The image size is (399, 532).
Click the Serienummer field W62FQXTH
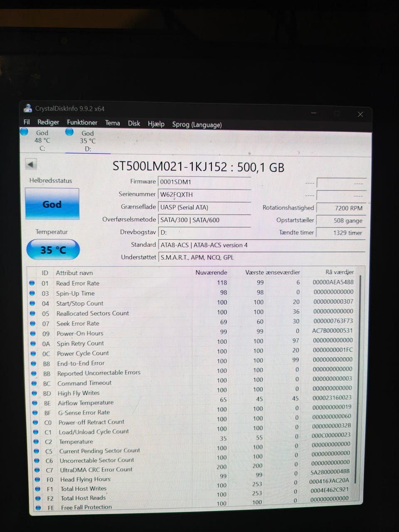pos(204,194)
